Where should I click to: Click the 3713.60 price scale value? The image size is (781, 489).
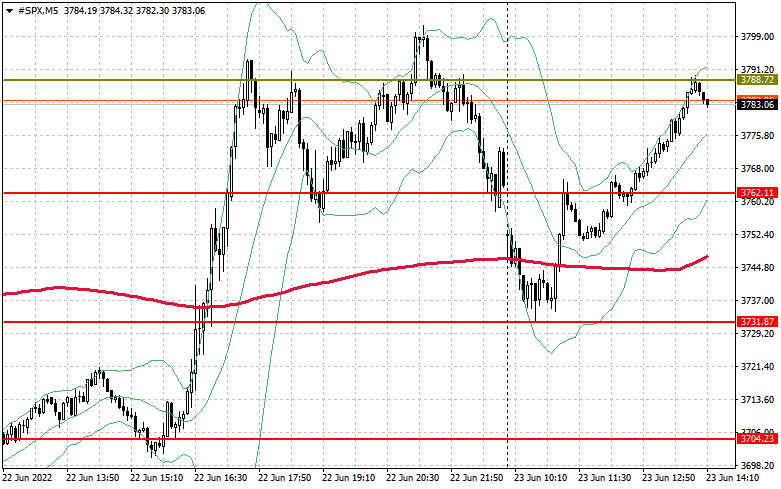tap(758, 399)
